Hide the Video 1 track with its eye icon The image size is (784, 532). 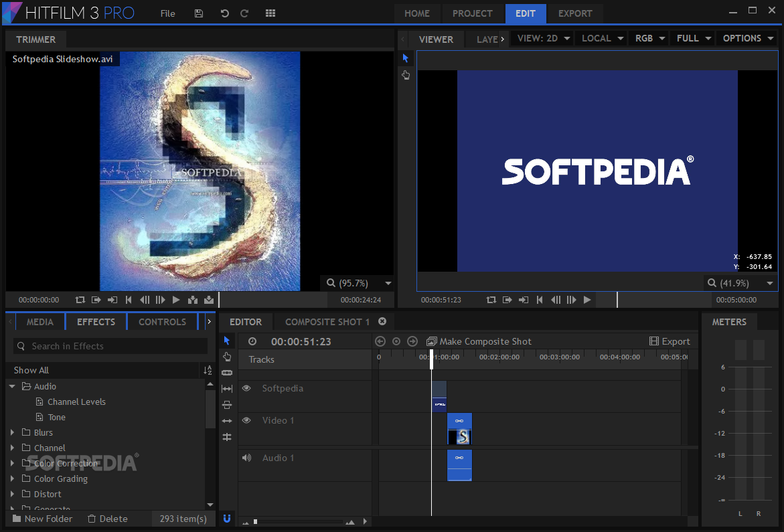[246, 420]
